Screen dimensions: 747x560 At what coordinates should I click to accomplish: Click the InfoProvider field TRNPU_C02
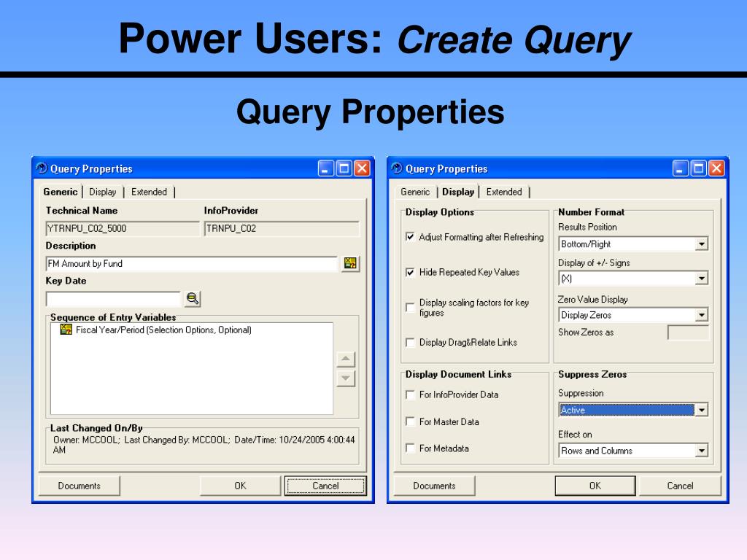pos(282,228)
